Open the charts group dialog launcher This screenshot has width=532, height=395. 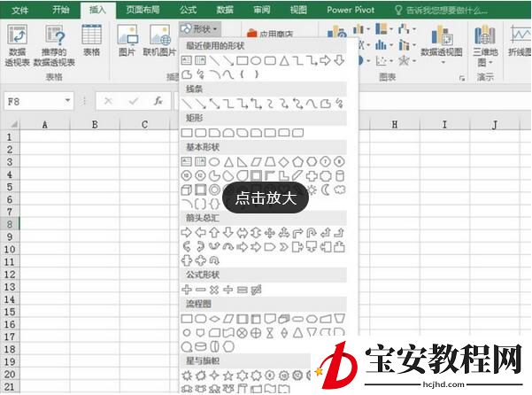point(462,78)
